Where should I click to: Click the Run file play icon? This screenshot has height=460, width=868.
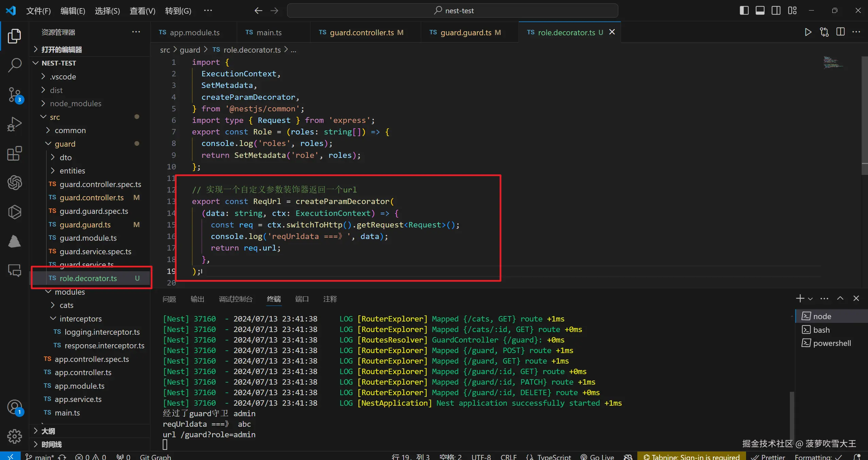pyautogui.click(x=808, y=32)
